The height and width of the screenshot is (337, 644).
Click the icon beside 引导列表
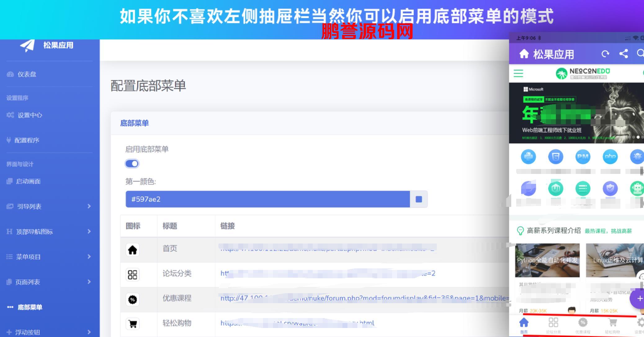[10, 207]
